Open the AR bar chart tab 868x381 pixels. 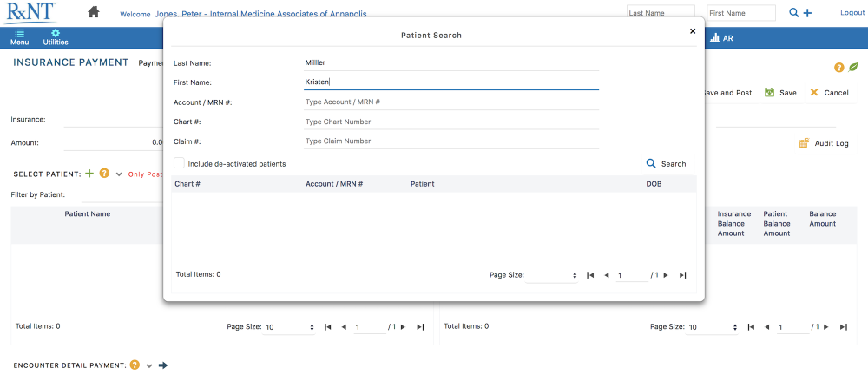point(721,38)
